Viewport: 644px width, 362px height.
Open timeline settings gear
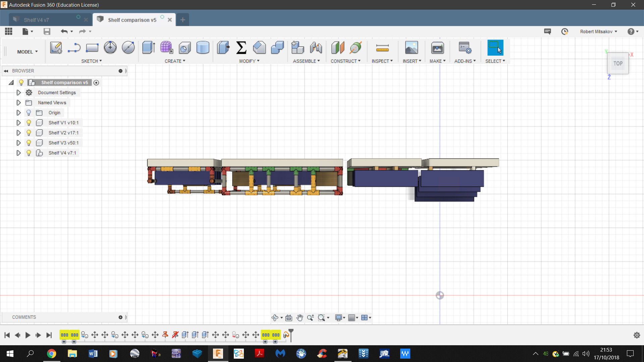[x=637, y=335]
